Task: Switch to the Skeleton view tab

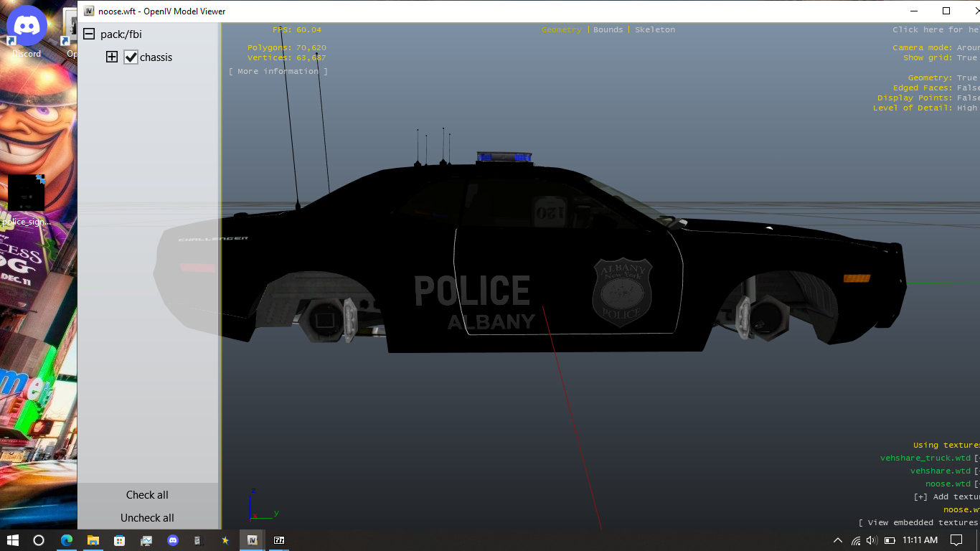Action: [654, 30]
